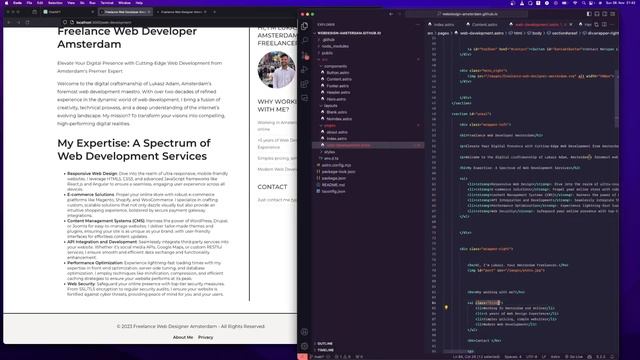The height and width of the screenshot is (360, 640).
Task: Expand the public folder in Explorer
Action: tap(327, 53)
